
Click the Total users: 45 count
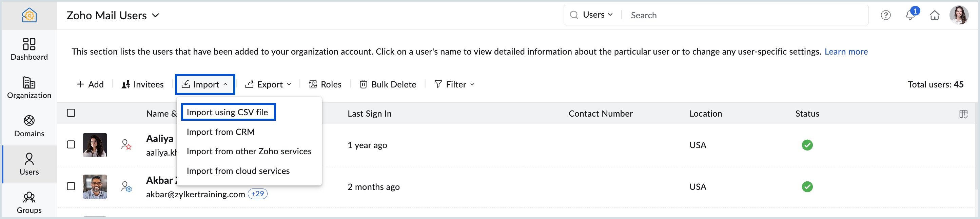pyautogui.click(x=935, y=84)
